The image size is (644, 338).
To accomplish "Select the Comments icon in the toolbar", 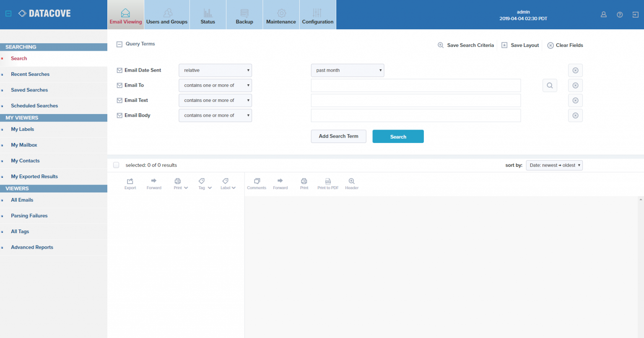I will point(256,183).
